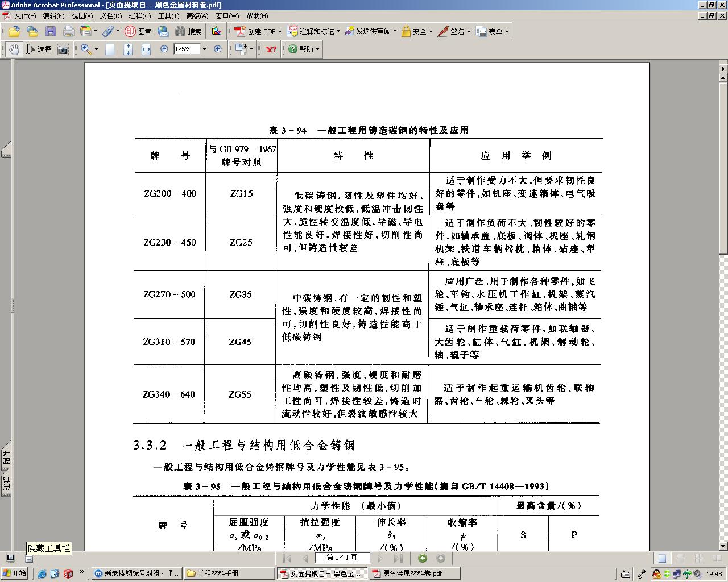Click the Fit Width icon
The height and width of the screenshot is (582, 728).
coord(146,49)
